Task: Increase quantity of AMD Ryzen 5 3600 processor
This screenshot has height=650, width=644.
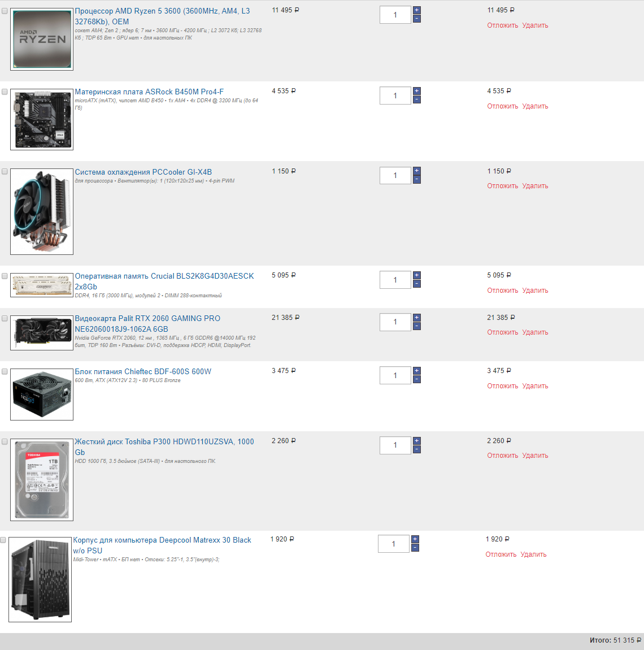Action: (x=416, y=10)
